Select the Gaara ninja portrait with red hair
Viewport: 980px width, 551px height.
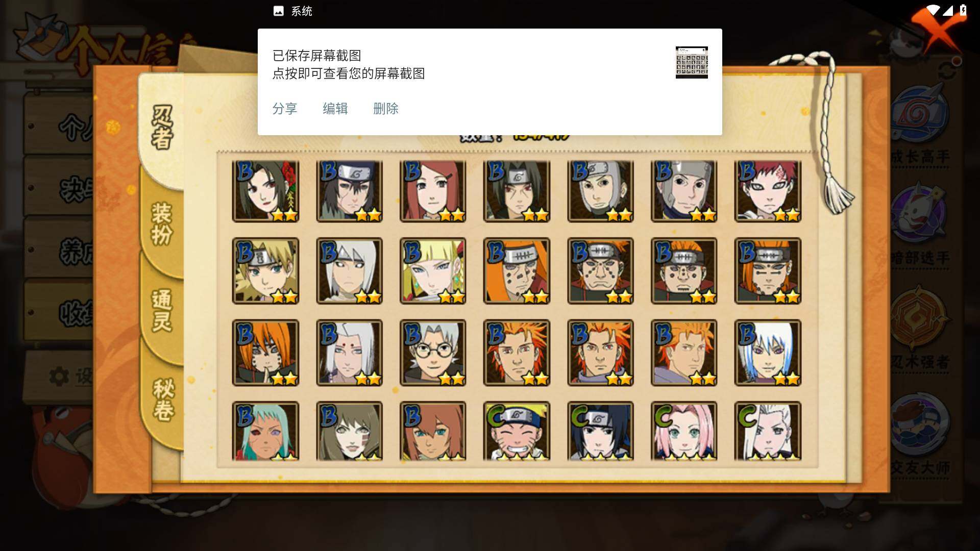tap(768, 191)
